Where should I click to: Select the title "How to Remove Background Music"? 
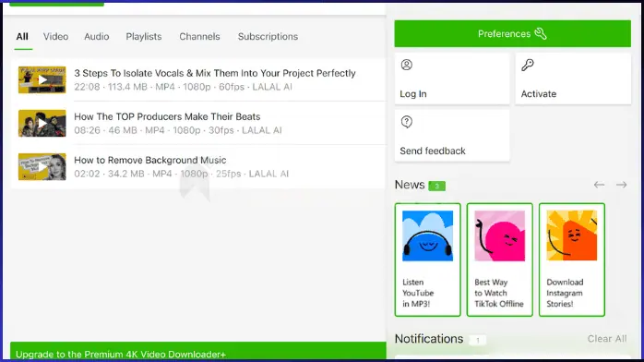[x=149, y=160]
